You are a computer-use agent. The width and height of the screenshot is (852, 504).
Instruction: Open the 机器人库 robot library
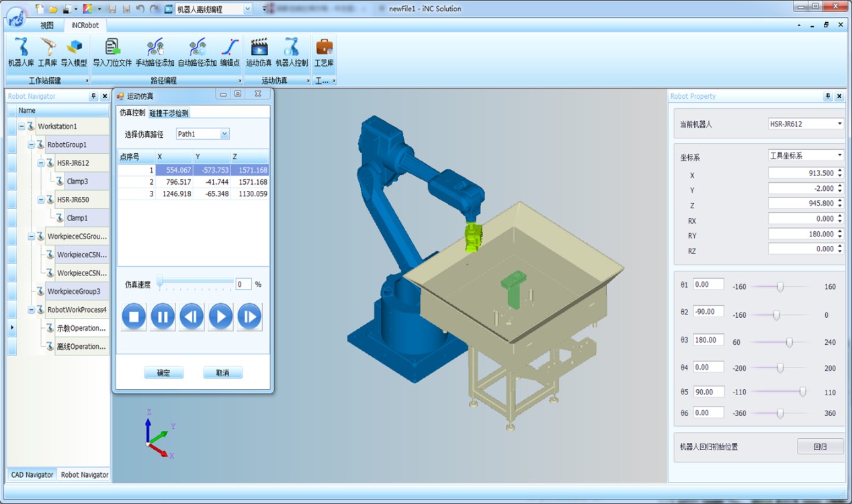coord(21,52)
